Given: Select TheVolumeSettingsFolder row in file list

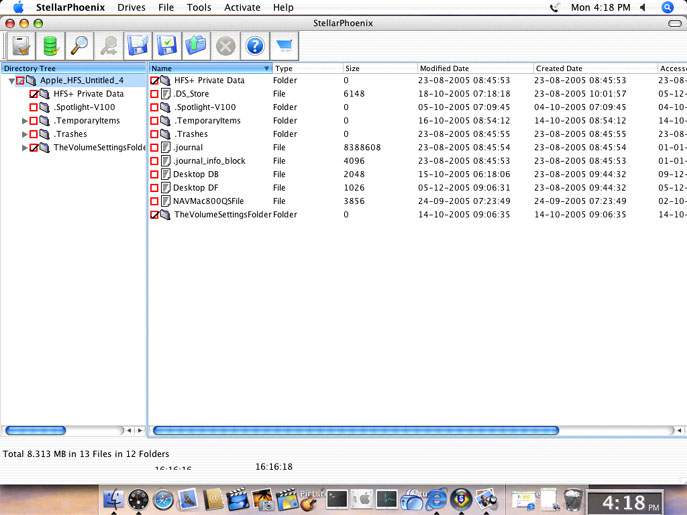Looking at the screenshot, I should coord(418,215).
